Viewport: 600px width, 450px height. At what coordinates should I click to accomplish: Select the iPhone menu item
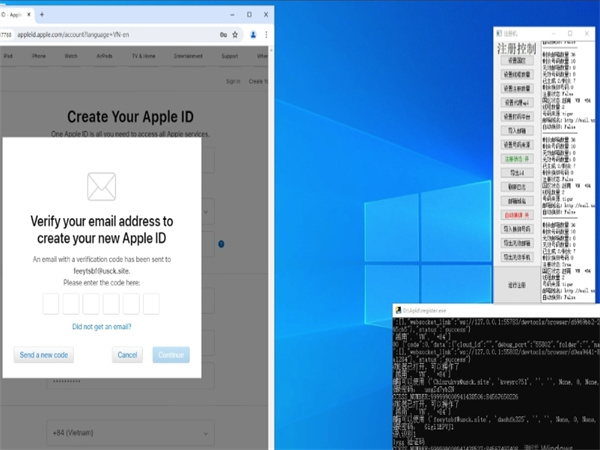[x=38, y=56]
